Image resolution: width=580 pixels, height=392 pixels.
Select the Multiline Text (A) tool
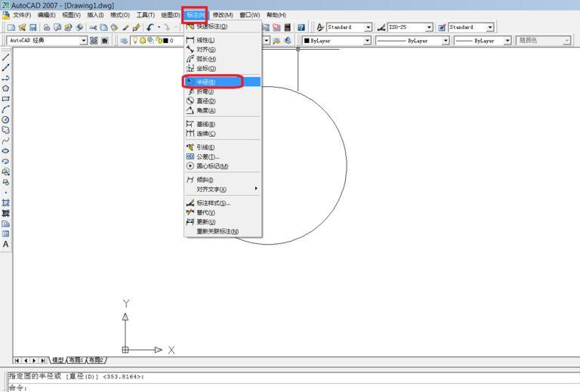[6, 244]
